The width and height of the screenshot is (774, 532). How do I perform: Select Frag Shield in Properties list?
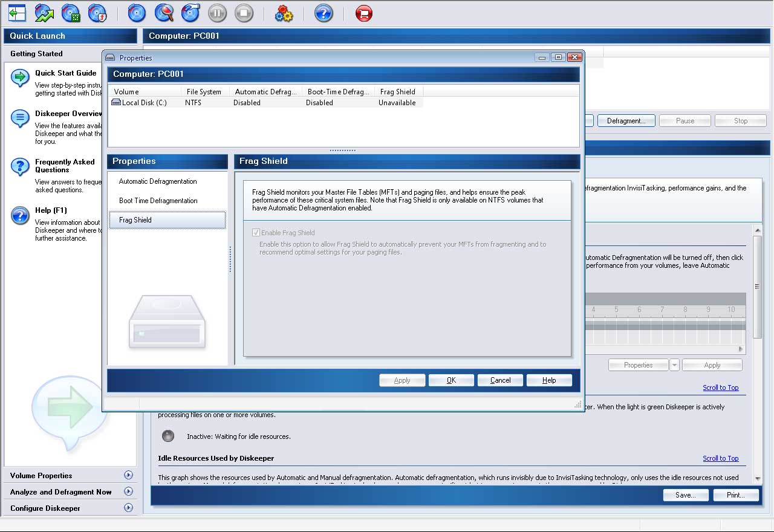click(x=167, y=220)
